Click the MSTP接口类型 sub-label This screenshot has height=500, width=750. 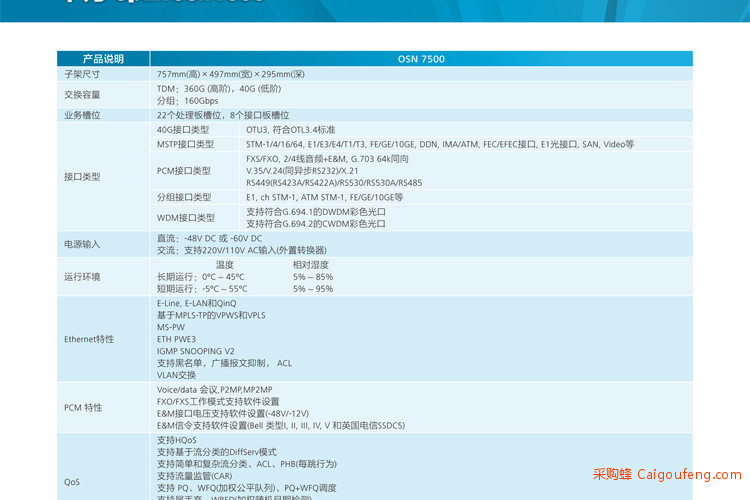click(x=185, y=144)
